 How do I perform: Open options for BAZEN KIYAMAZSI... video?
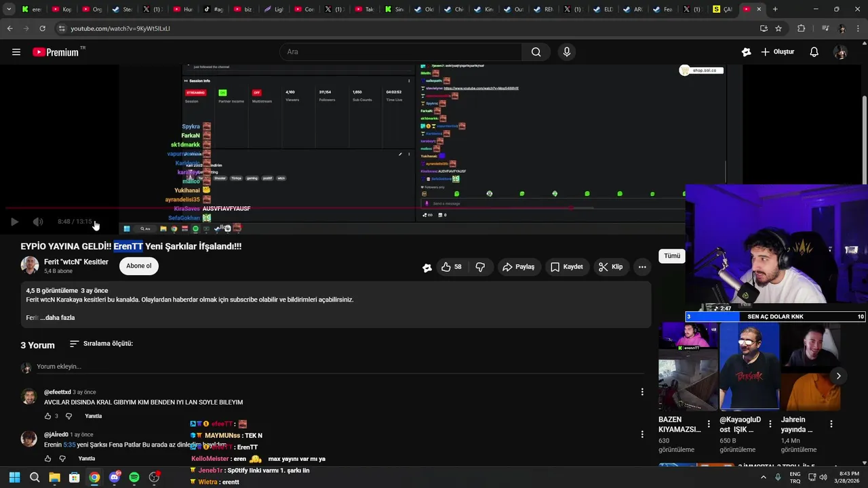click(x=709, y=424)
